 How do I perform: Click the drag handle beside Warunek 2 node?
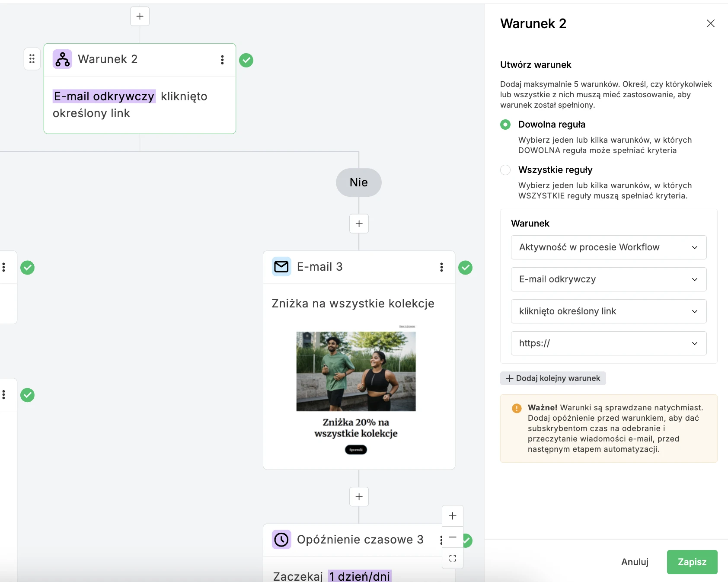coord(32,58)
